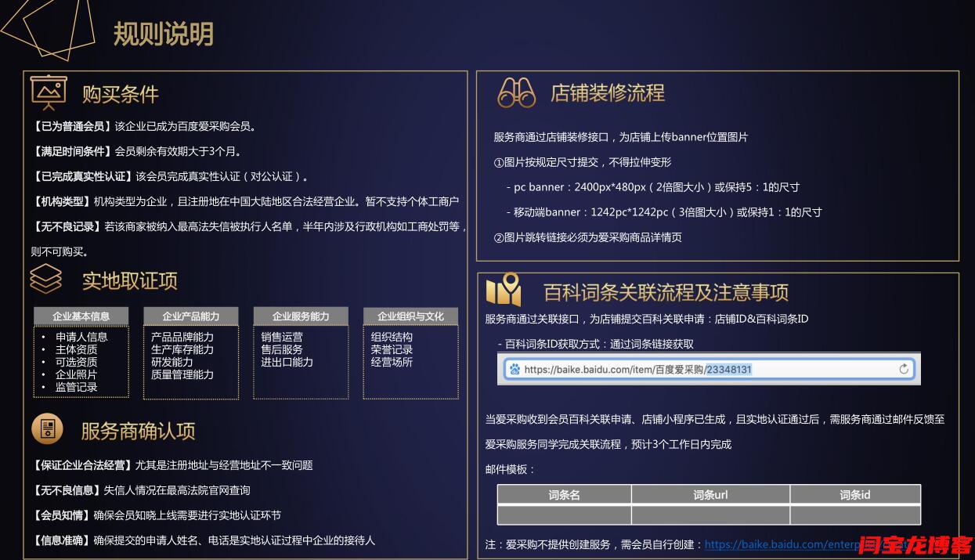This screenshot has width=975, height=560.
Task: Click the gold diamond logo at top left
Action: pyautogui.click(x=49, y=30)
